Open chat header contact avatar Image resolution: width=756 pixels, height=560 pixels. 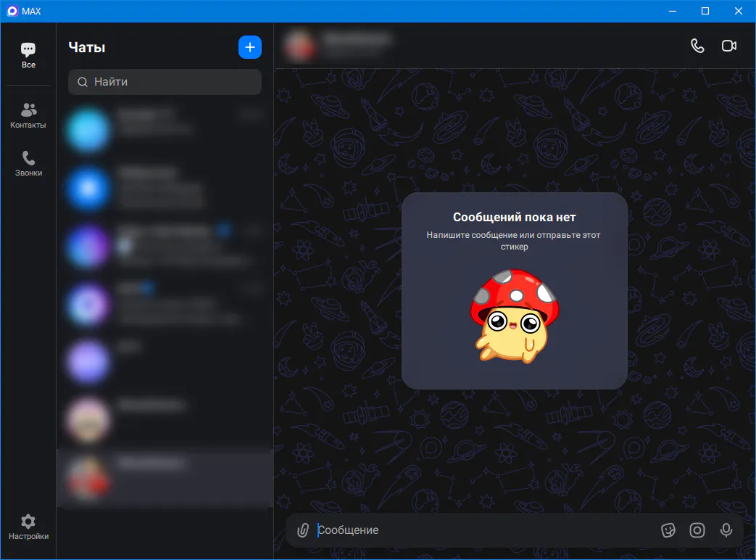click(300, 46)
